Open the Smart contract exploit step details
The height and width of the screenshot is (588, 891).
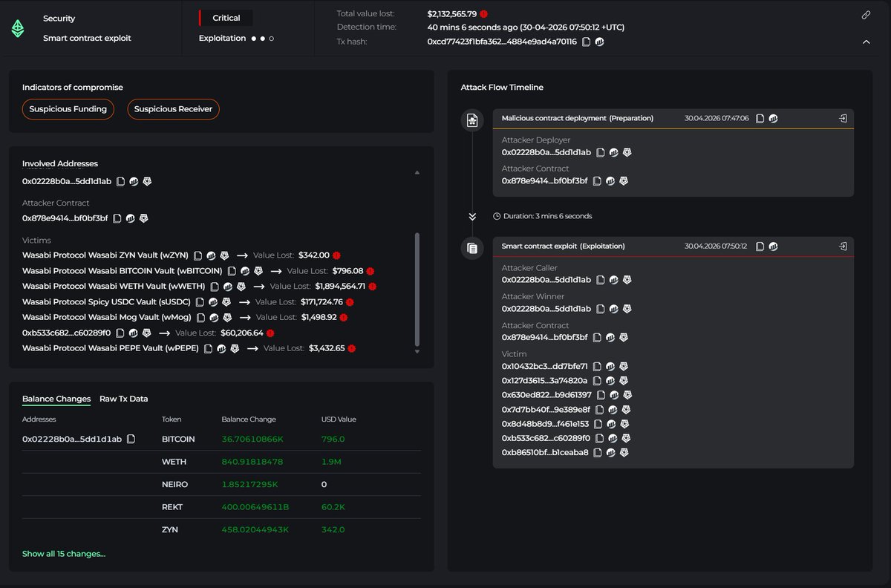click(843, 246)
